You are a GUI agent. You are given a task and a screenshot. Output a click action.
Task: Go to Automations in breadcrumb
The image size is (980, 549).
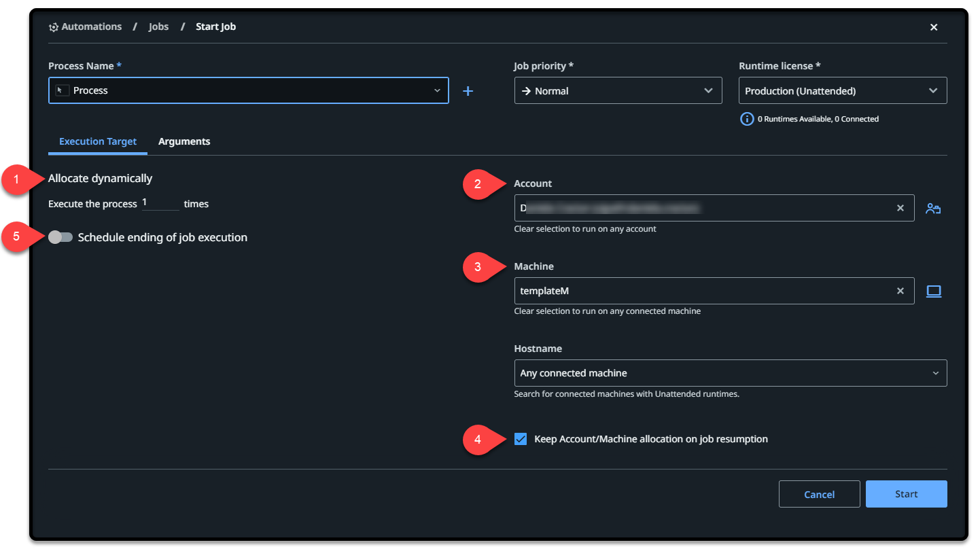[92, 27]
